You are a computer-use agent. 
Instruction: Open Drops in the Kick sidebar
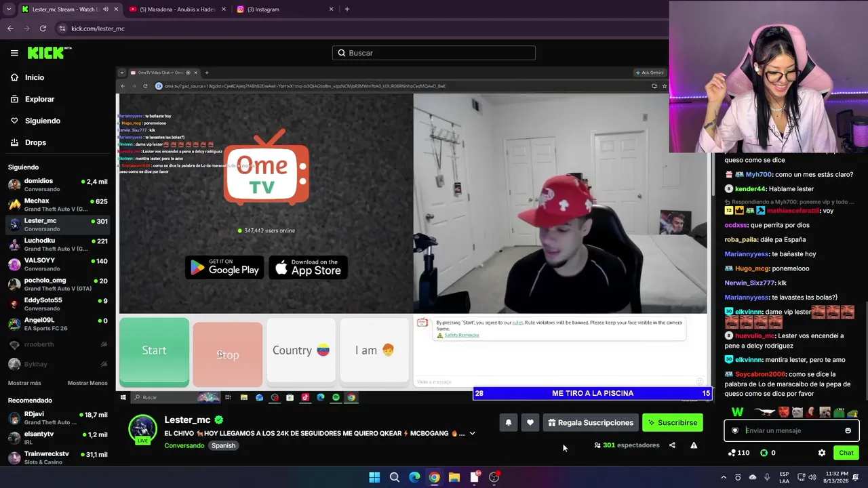point(35,142)
